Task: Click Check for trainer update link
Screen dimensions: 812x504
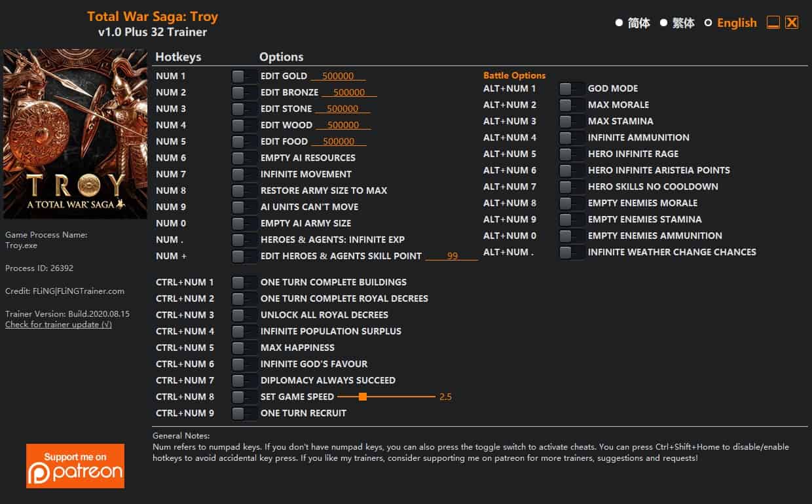Action: tap(58, 325)
